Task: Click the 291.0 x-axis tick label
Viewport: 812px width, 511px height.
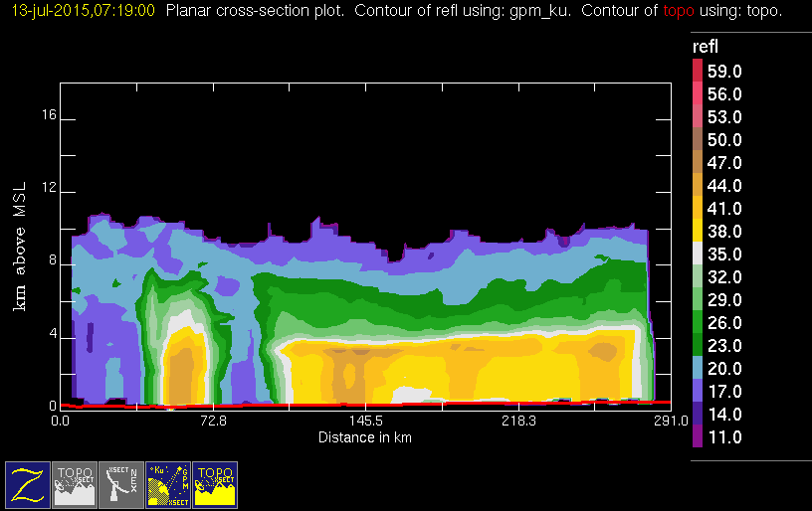Action: 671,421
